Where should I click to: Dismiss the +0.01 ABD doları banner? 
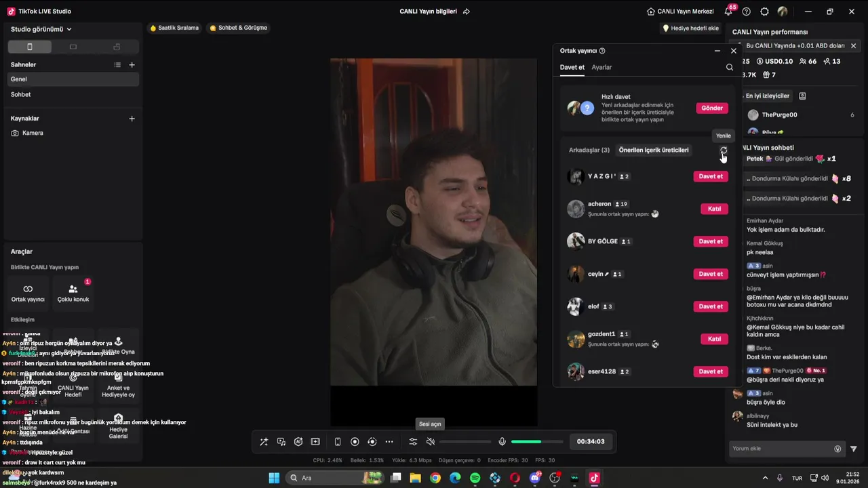(x=853, y=46)
